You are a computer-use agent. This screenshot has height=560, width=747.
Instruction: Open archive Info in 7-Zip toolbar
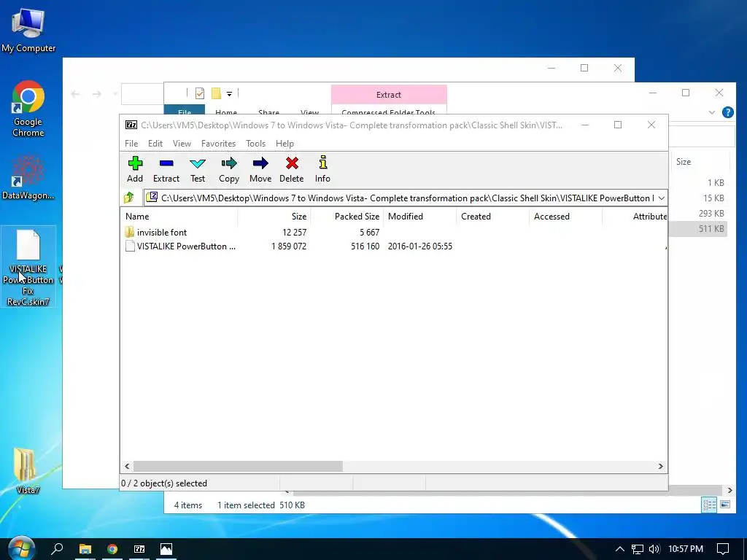point(322,169)
